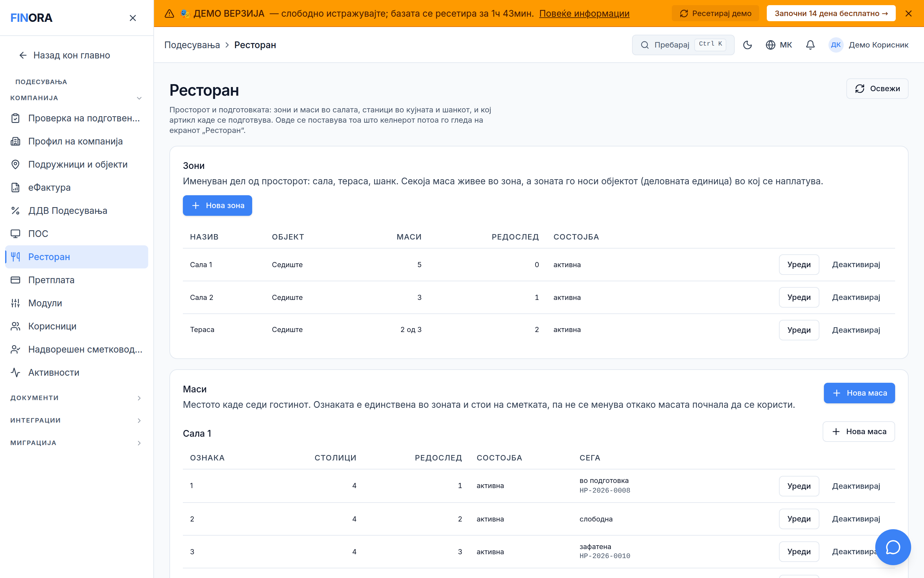The width and height of the screenshot is (924, 578).
Task: Click the globe language icon
Action: point(771,45)
